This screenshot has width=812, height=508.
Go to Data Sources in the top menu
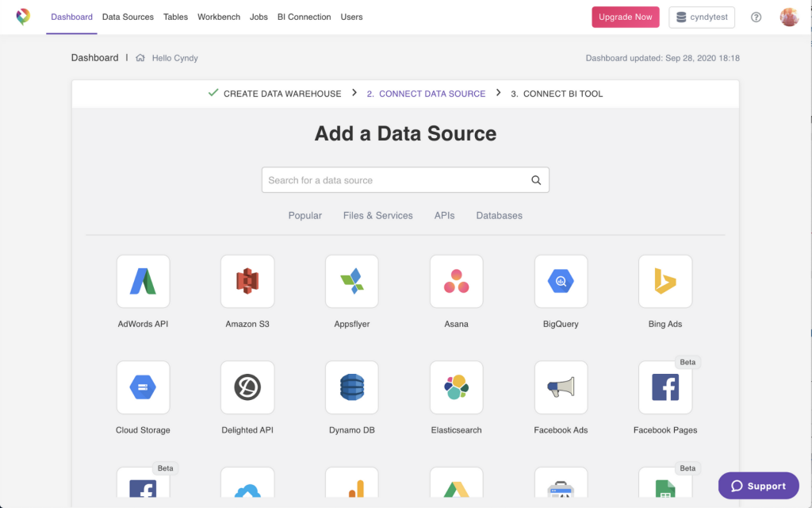128,17
